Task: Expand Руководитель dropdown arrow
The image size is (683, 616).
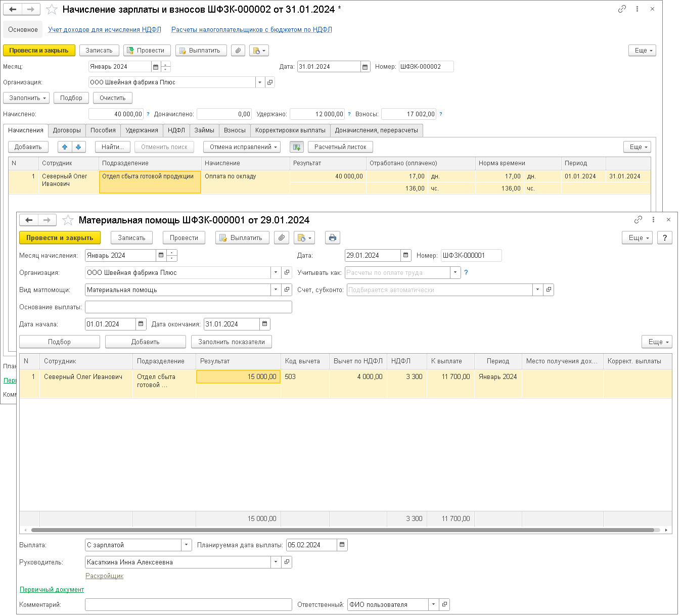Action: coord(276,562)
